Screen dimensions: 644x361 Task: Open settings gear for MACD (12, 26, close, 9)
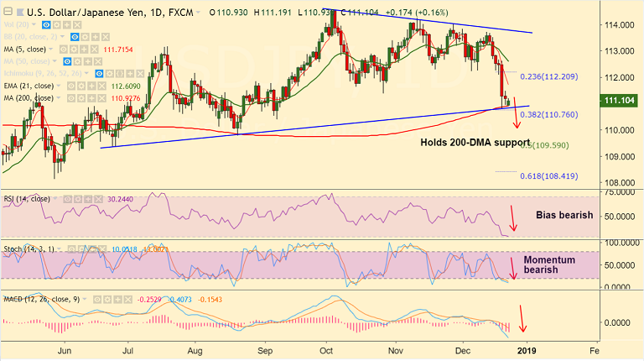pos(107,300)
